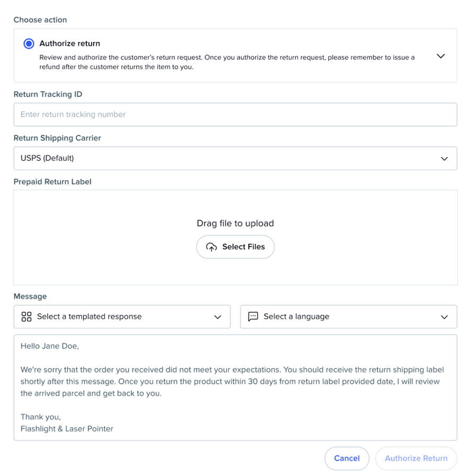Click the templated response chevron arrow
469x476 pixels.
[x=217, y=317]
